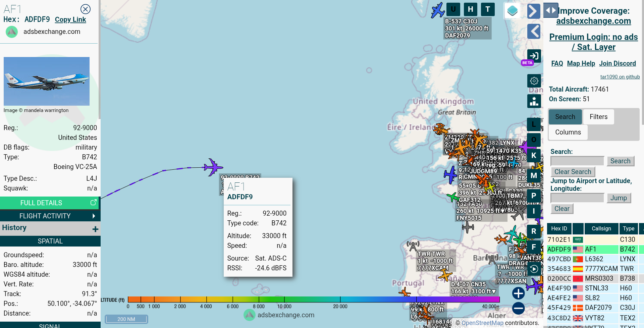Select the 497CBD L6362 table row
This screenshot has width=644, height=328.
tap(595, 259)
